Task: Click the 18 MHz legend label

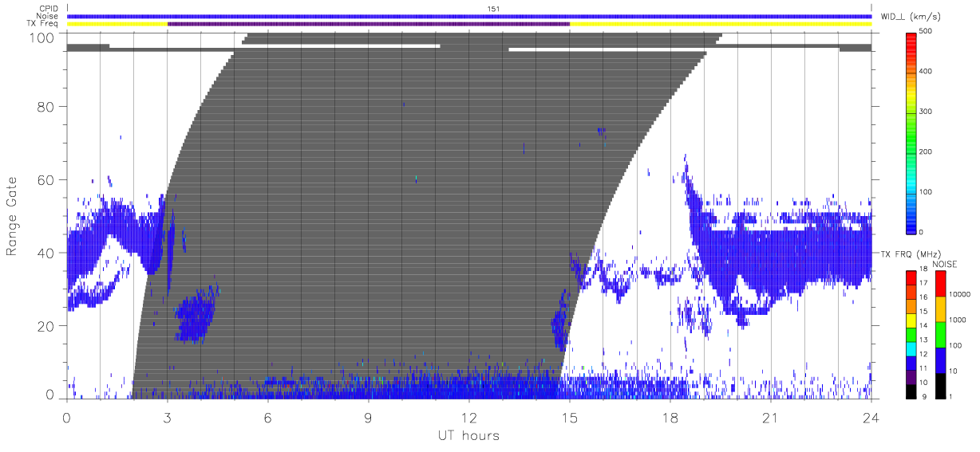Action: 925,271
